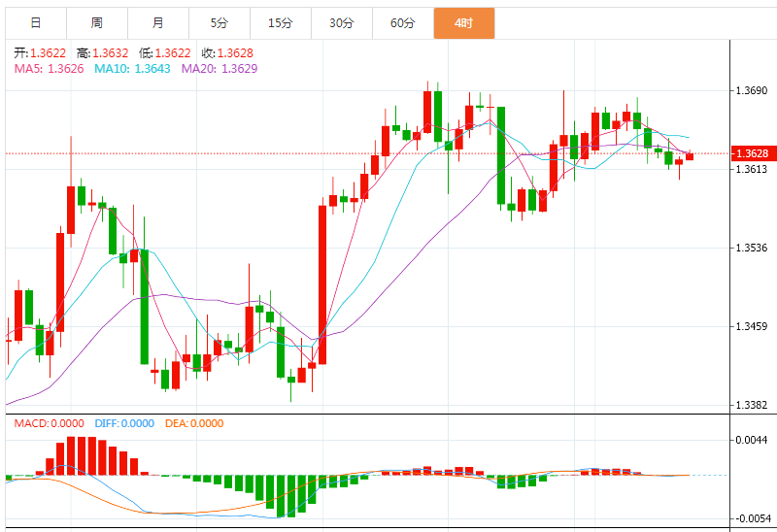The height and width of the screenshot is (532, 777).
Task: Click the DEA value label
Action: point(194,423)
